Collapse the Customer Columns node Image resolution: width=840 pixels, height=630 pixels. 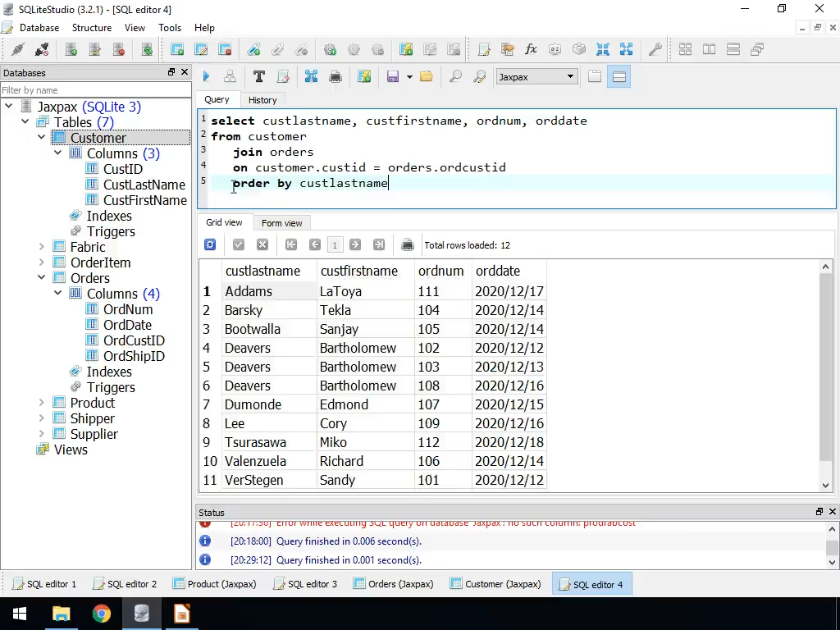point(57,153)
